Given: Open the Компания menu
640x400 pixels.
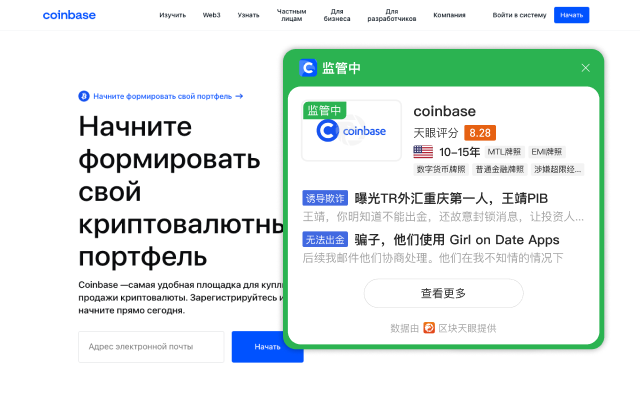Looking at the screenshot, I should coord(449,15).
